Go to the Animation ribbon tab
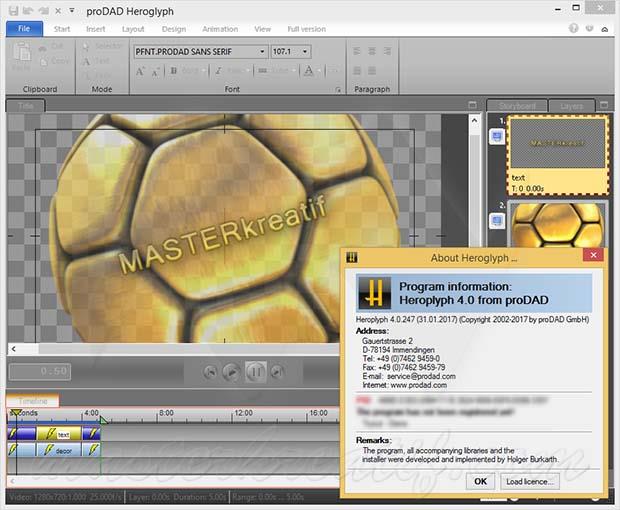 [220, 29]
